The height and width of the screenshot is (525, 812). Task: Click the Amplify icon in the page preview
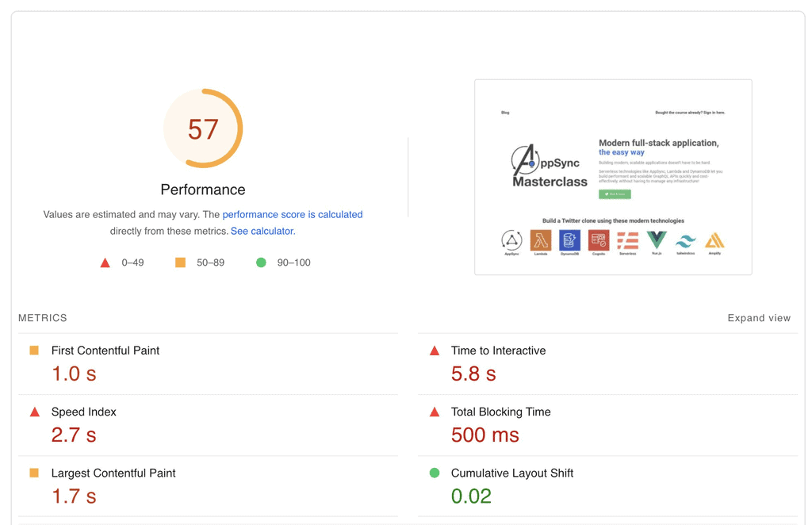tap(714, 240)
